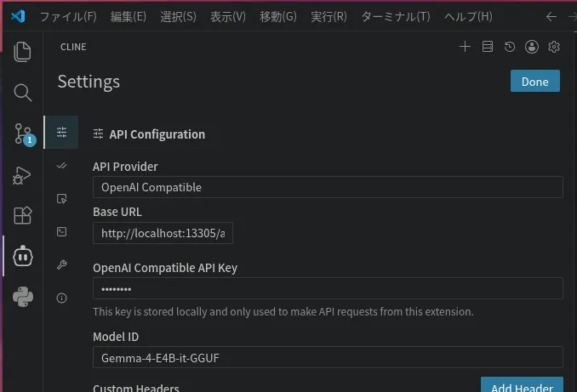
Task: Focus the Base URL input field
Action: pyautogui.click(x=163, y=233)
